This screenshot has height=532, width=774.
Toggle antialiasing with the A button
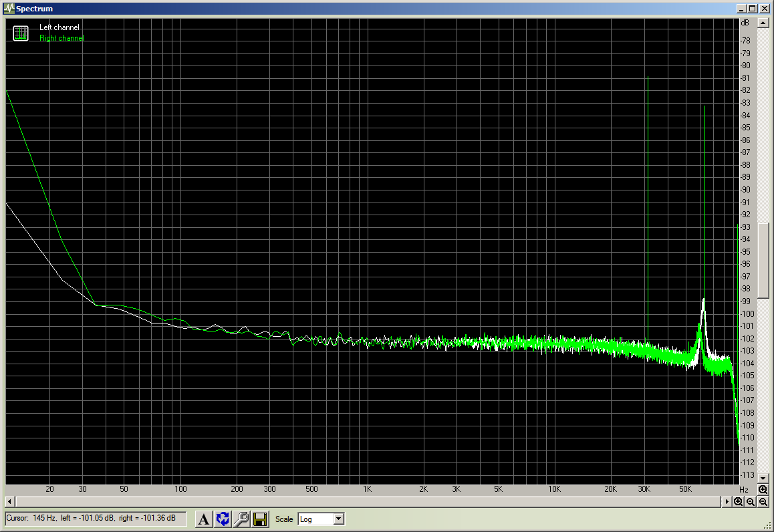[203, 519]
